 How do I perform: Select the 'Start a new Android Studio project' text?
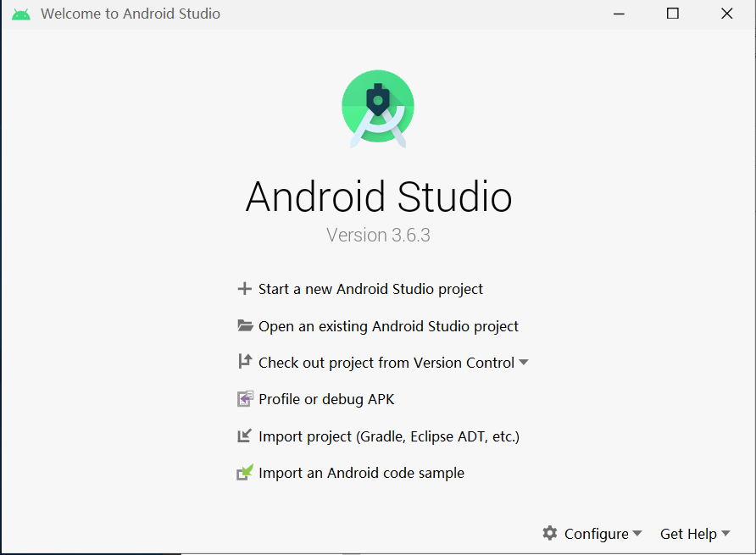370,289
